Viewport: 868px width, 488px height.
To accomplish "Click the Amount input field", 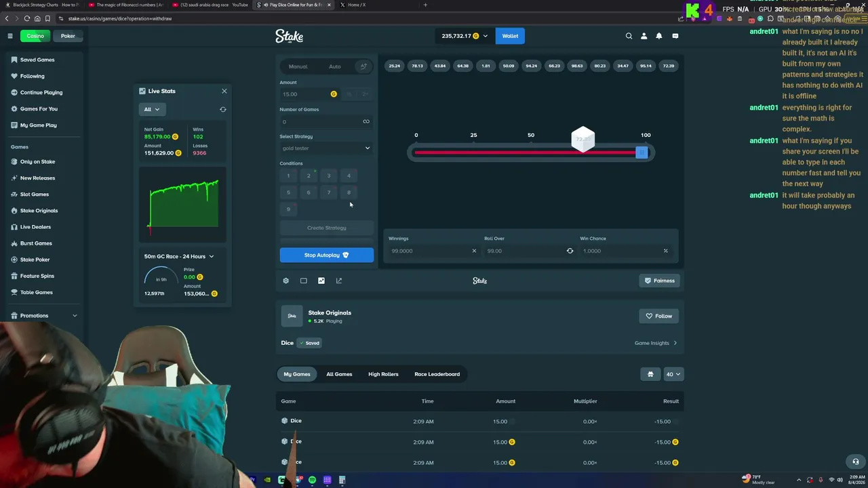I will pos(309,94).
